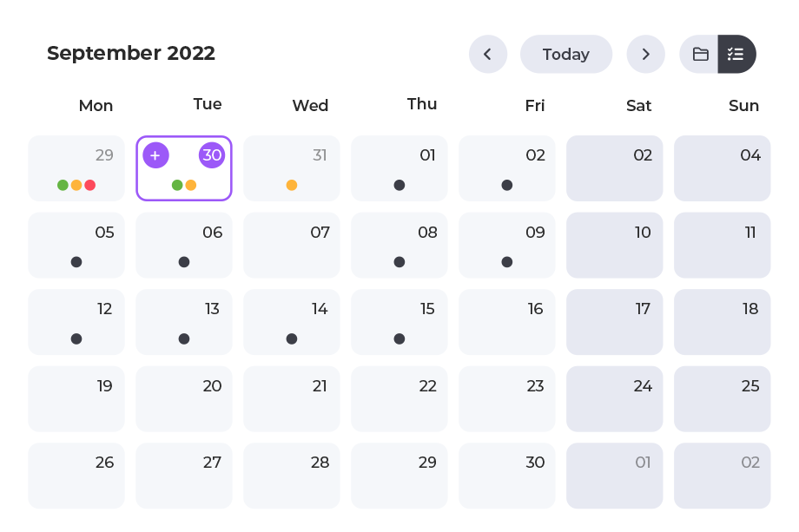Select the purple highlighted date 30
The width and height of the screenshot is (799, 532).
(x=212, y=154)
